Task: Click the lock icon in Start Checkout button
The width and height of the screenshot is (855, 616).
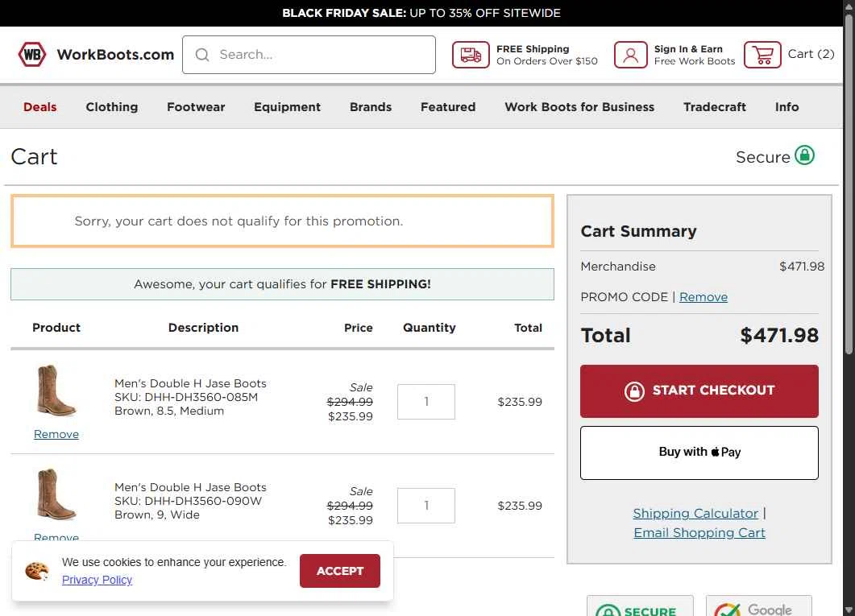Action: coord(634,391)
